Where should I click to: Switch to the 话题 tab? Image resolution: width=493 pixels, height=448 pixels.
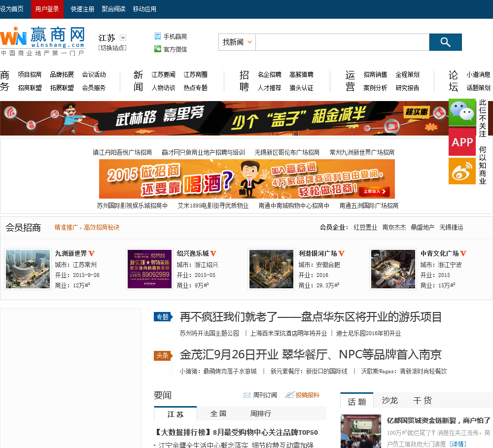click(357, 402)
